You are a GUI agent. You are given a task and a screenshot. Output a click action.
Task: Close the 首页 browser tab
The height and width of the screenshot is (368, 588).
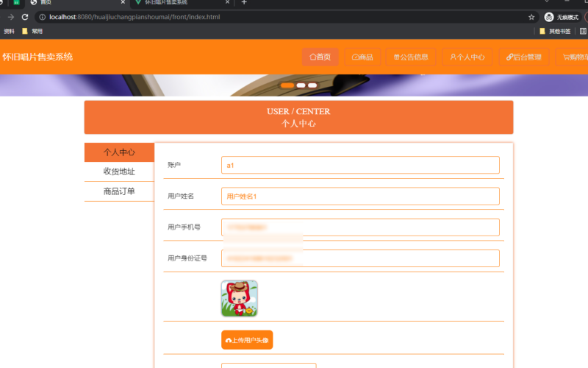(x=123, y=2)
